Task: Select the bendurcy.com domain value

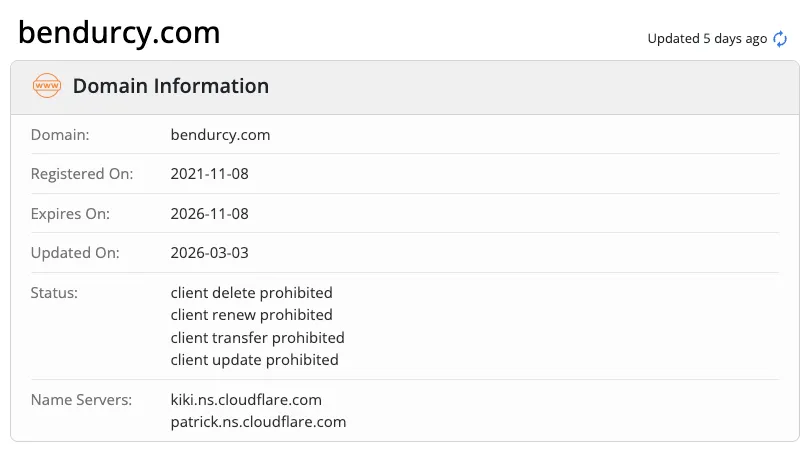Action: point(220,135)
